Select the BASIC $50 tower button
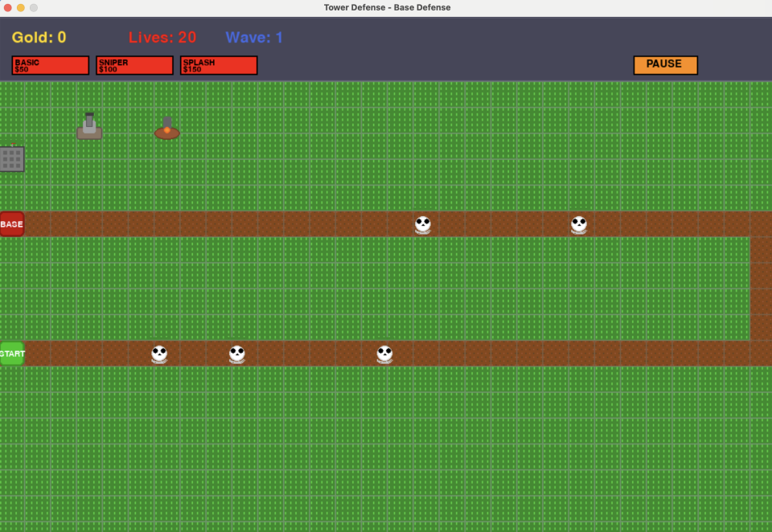This screenshot has width=772, height=532. (50, 65)
